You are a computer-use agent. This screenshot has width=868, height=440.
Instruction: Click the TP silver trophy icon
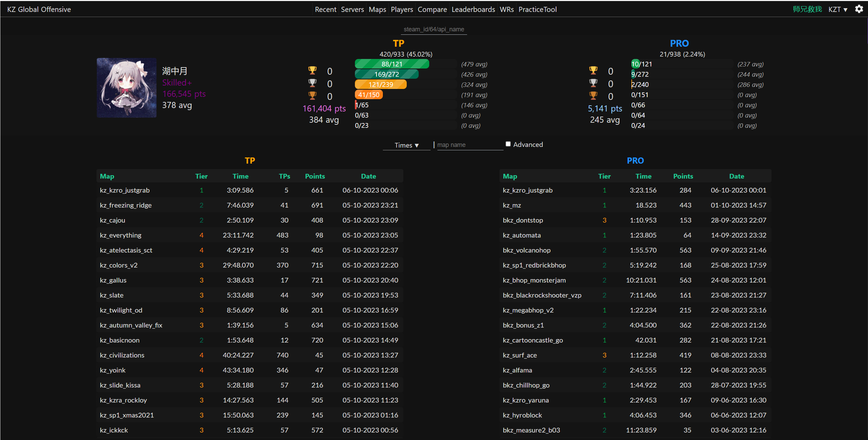tap(312, 83)
